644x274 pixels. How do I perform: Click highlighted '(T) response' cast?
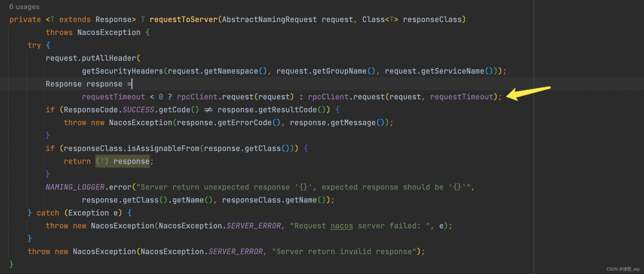coord(122,161)
